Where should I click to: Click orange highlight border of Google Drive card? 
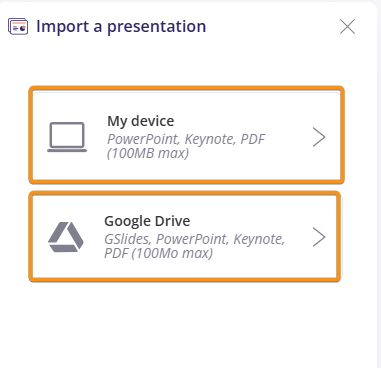(185, 193)
